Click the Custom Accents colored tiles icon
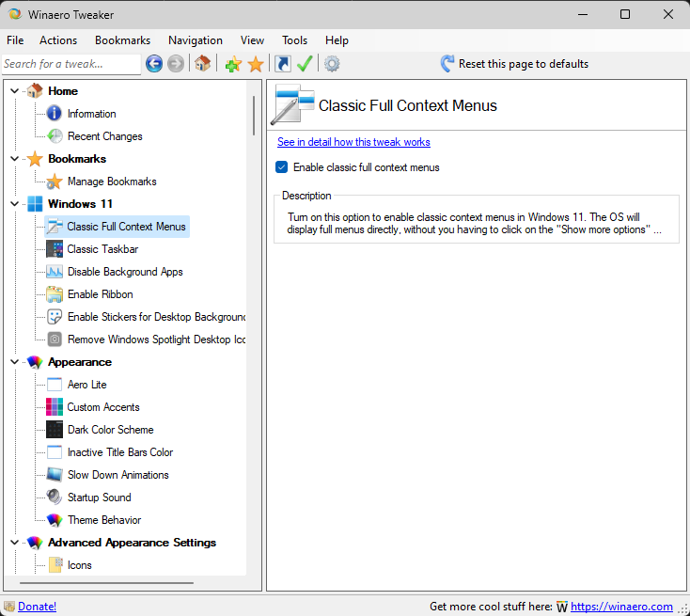The height and width of the screenshot is (616, 690). [55, 407]
